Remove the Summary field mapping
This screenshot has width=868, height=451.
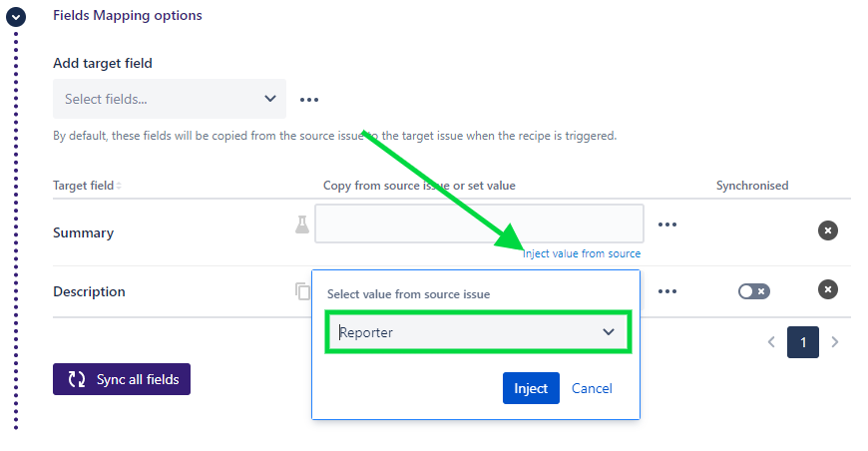(x=827, y=230)
